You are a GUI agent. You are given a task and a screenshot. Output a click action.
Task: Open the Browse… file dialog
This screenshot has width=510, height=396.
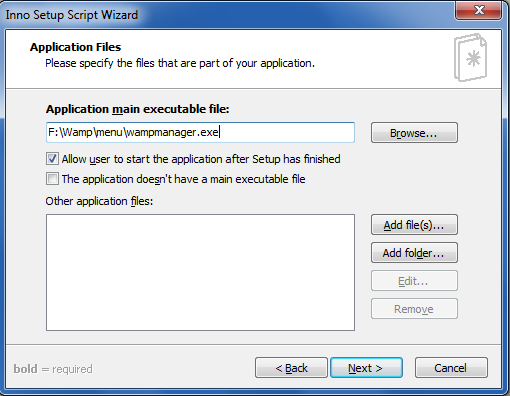pyautogui.click(x=414, y=133)
